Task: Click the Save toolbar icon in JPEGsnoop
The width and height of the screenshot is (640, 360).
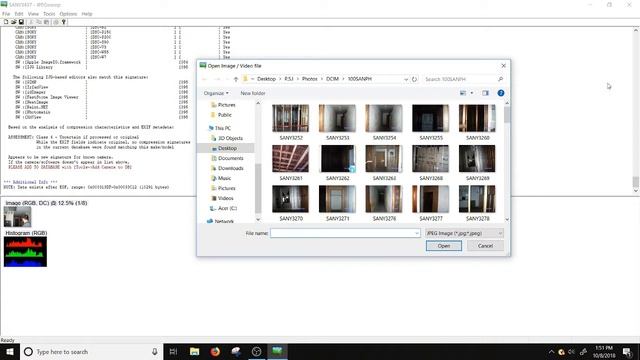Action: click(21, 22)
